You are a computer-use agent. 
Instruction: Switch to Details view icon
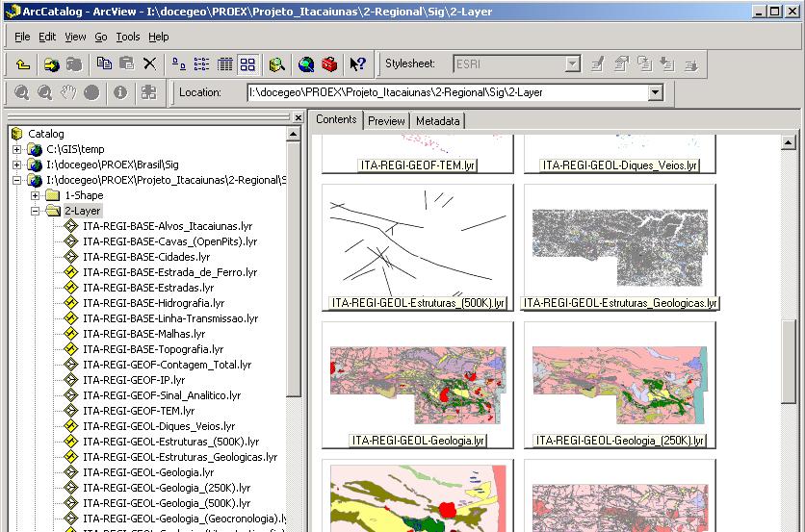pos(224,64)
